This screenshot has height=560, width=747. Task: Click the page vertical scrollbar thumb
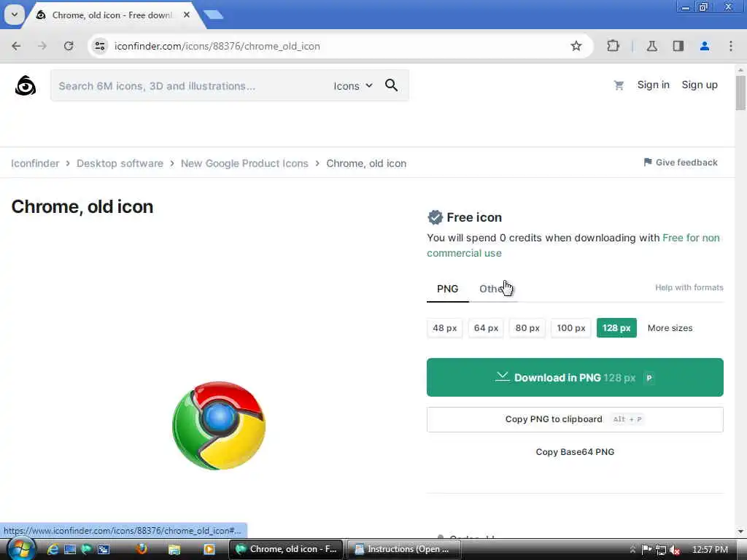tap(740, 93)
